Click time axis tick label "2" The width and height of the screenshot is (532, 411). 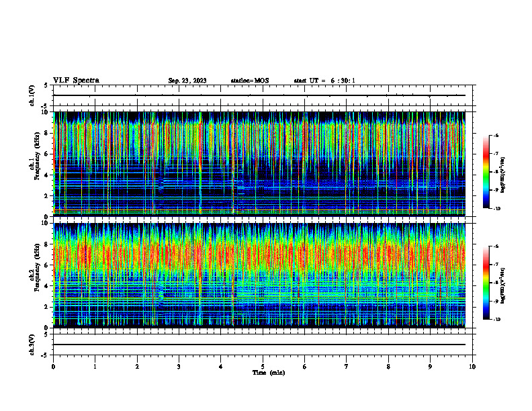[137, 367]
